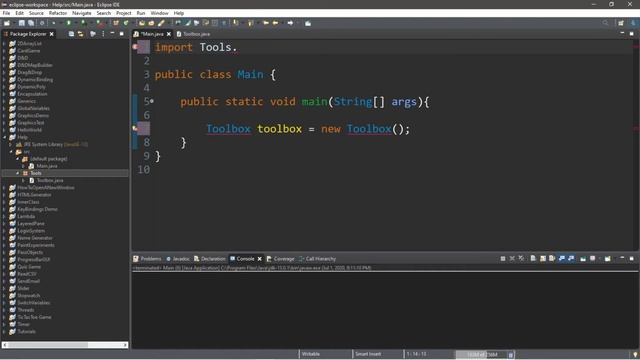
Task: Maximize the editor area
Action: [631, 34]
